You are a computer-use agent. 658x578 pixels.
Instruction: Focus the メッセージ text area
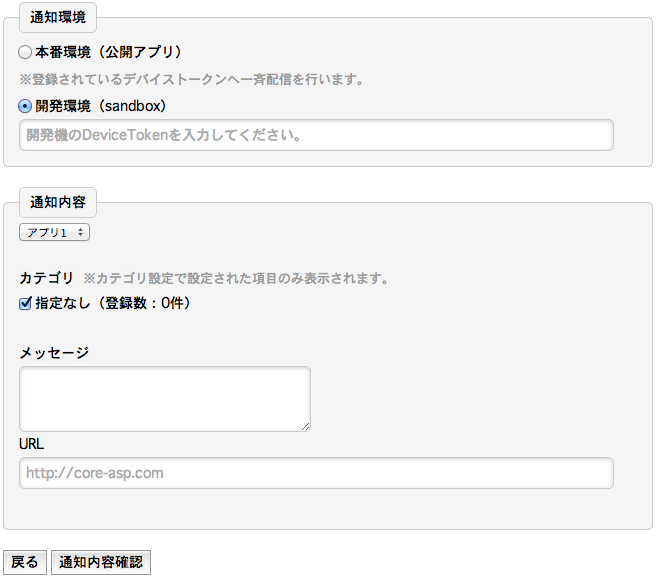pyautogui.click(x=165, y=399)
